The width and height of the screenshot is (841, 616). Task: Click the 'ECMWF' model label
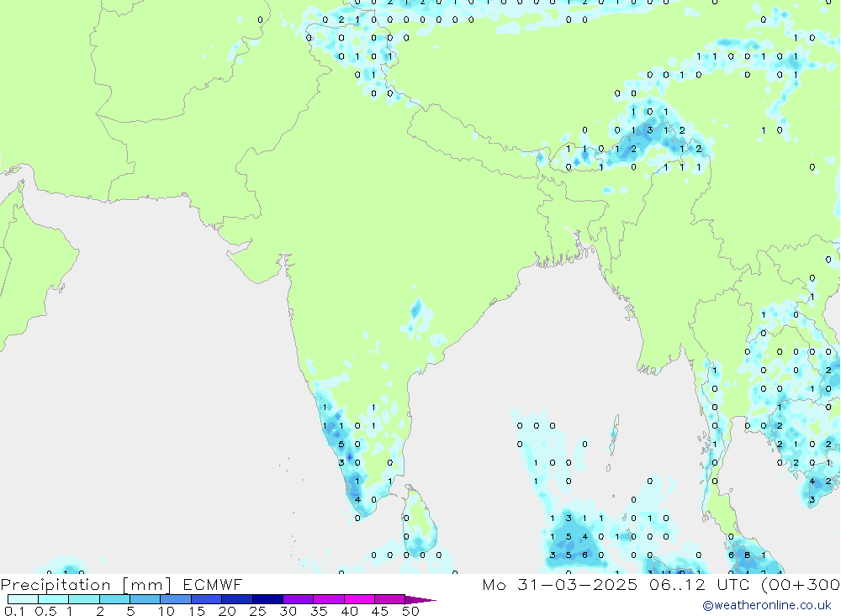click(x=213, y=584)
